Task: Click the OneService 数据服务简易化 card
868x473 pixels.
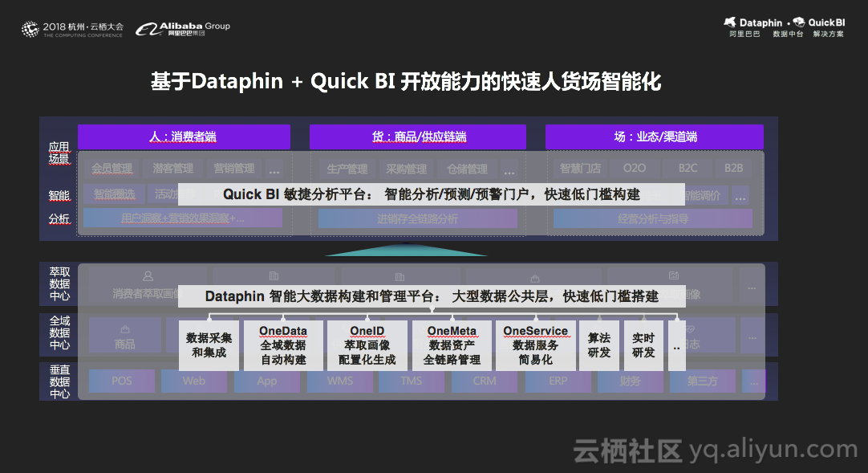Action: pos(535,345)
